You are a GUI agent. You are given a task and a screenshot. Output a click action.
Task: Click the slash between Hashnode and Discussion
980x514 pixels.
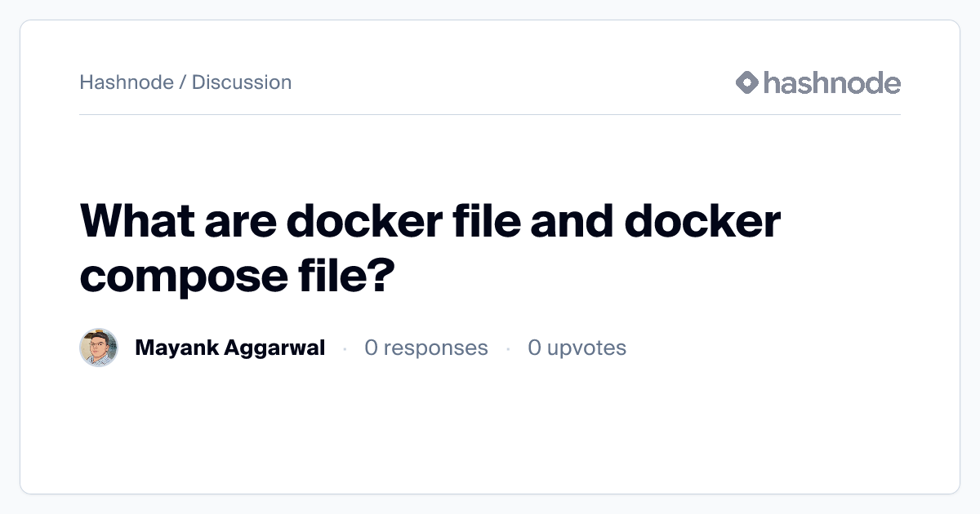click(183, 82)
